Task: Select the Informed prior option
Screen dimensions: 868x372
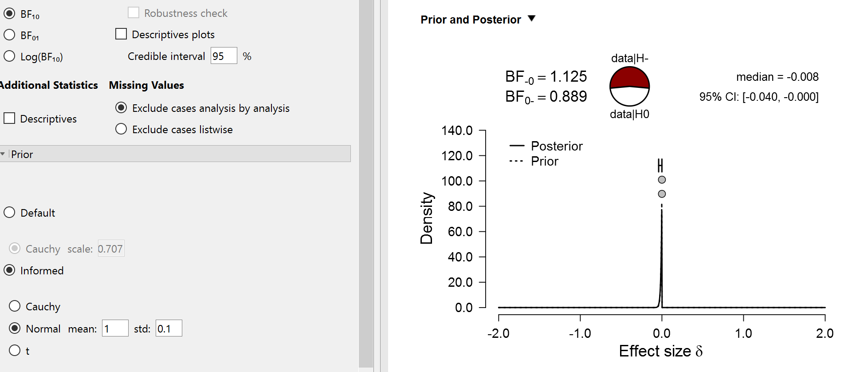Action: click(9, 270)
